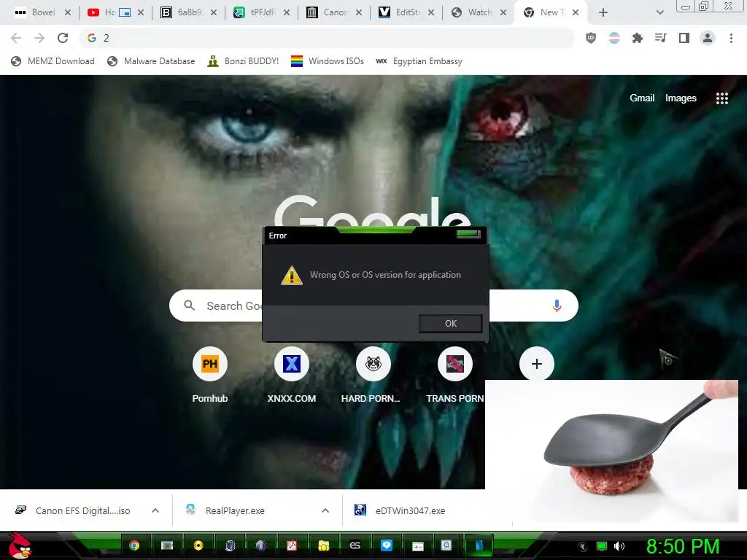Screen dimensions: 747x560
Task: Switch to the tPFJdR tab
Action: [x=261, y=13]
